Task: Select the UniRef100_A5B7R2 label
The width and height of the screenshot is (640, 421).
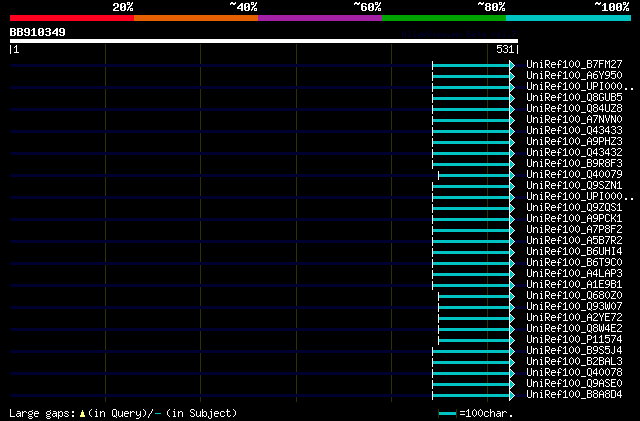Action: [574, 241]
